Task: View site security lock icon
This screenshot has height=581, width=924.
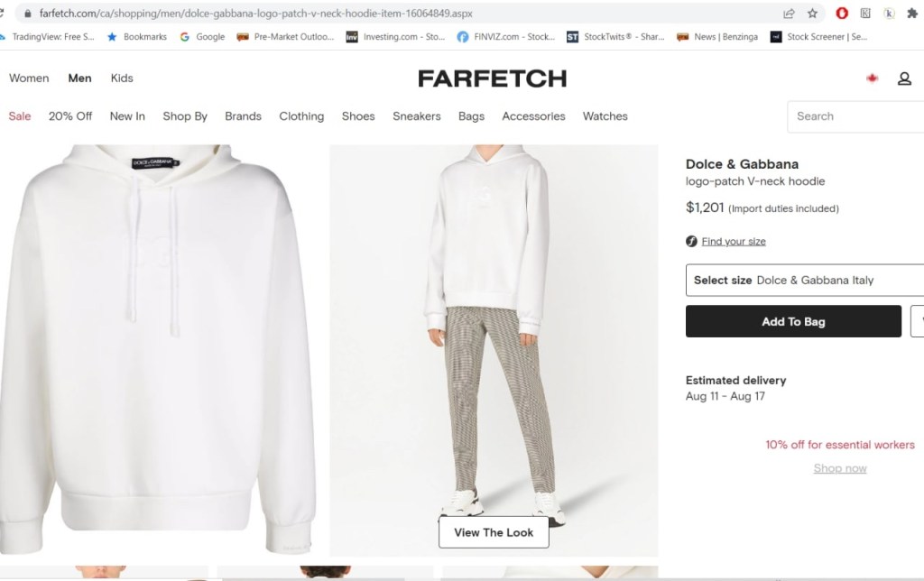Action: coord(27,14)
